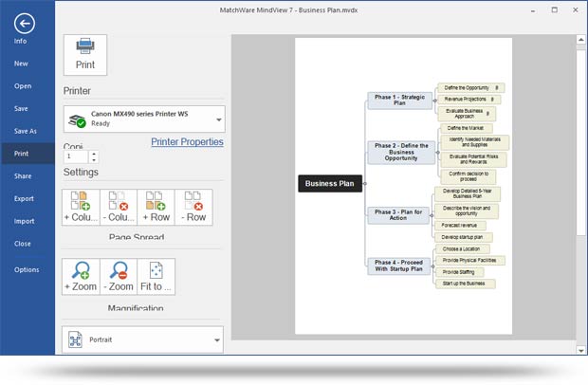Click the Provide Physical Facilities node
This screenshot has height=385, width=588.
(x=470, y=261)
